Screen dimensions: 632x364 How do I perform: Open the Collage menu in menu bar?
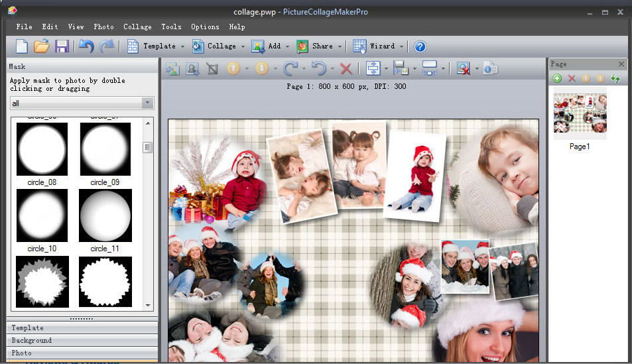point(137,27)
